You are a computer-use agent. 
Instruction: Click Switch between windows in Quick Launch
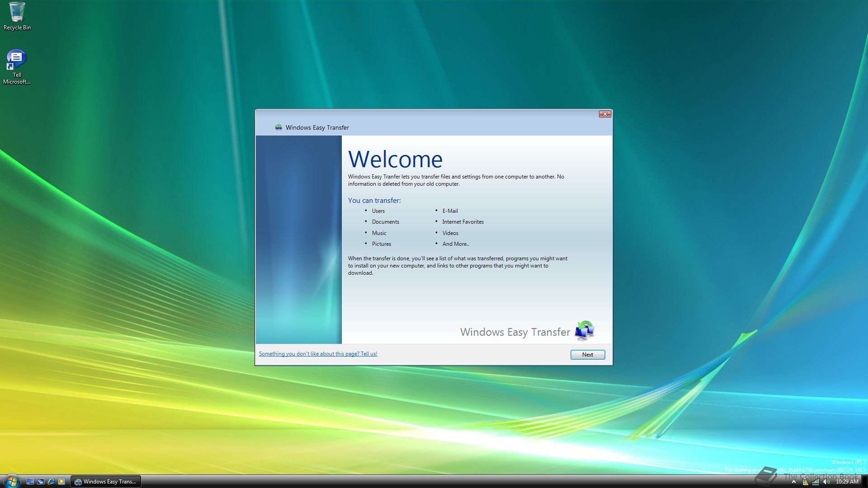[41, 482]
